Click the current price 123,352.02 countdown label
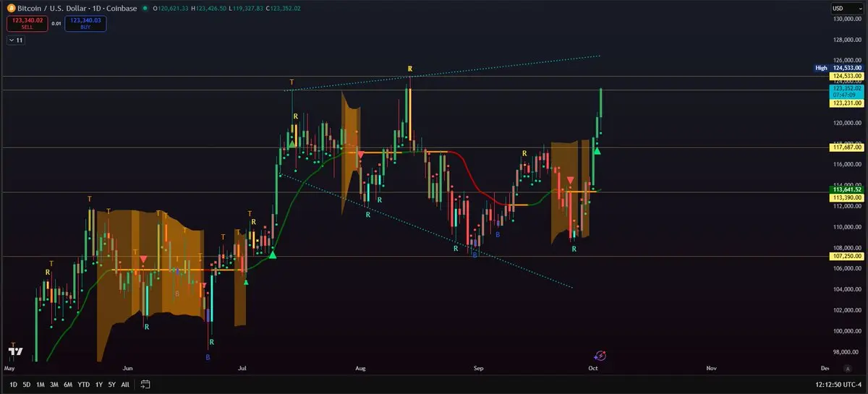This screenshot has height=394, width=868. [x=846, y=91]
